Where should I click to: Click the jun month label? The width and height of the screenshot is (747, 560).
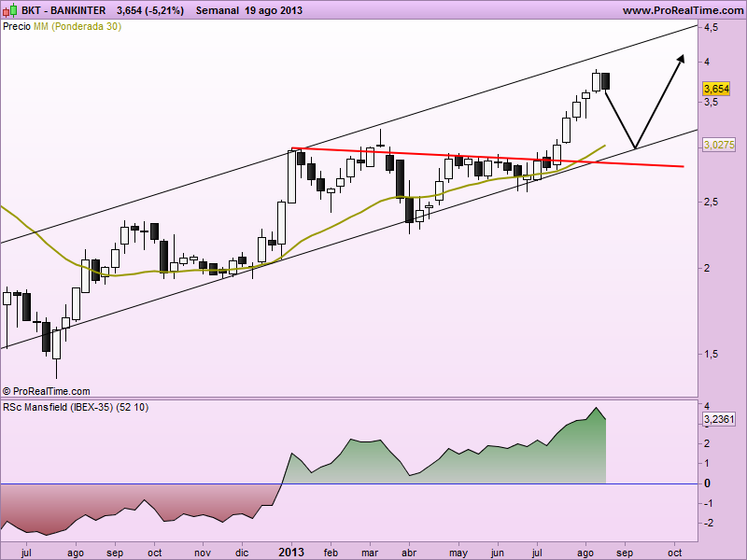498,553
